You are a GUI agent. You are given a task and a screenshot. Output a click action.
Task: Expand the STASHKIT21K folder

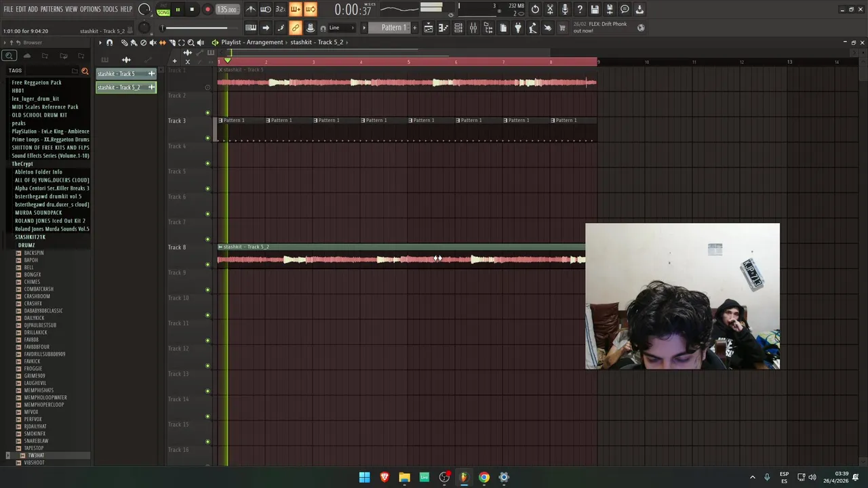point(30,237)
